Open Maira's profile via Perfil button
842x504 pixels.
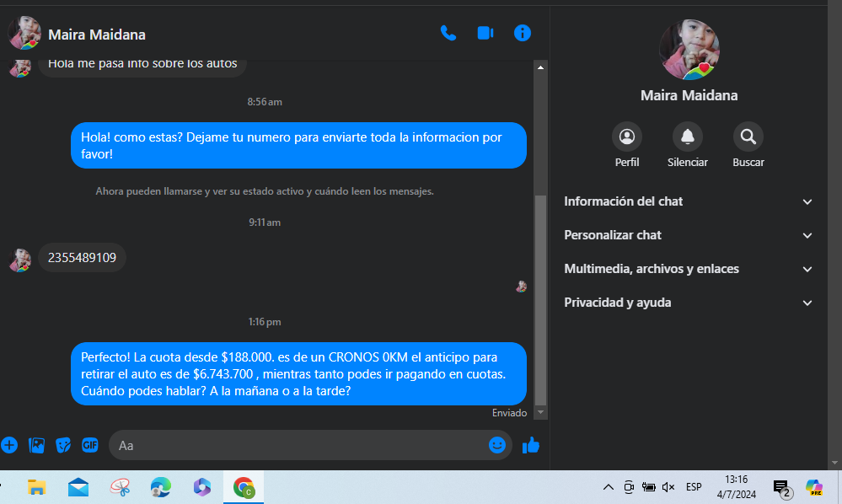pyautogui.click(x=627, y=137)
